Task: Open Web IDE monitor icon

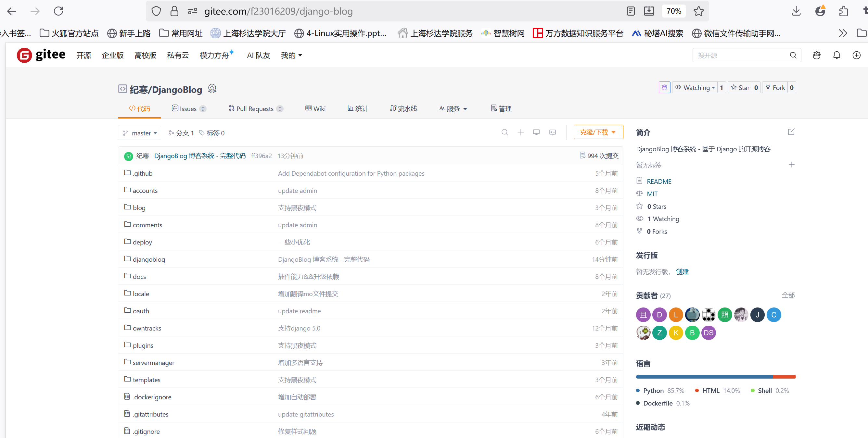Action: pyautogui.click(x=536, y=132)
